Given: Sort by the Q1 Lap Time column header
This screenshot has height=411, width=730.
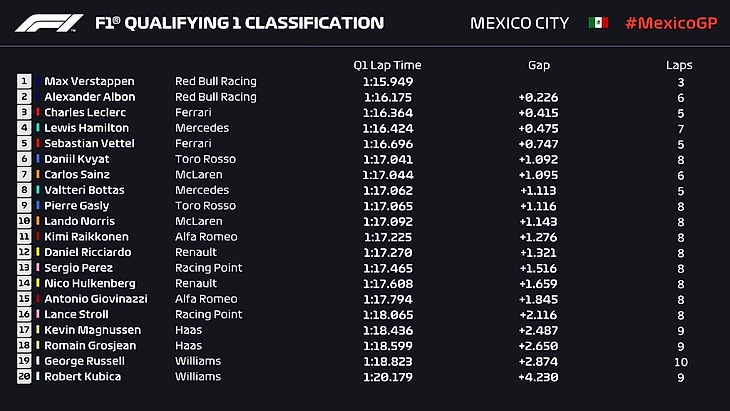Looking at the screenshot, I should click(x=387, y=65).
